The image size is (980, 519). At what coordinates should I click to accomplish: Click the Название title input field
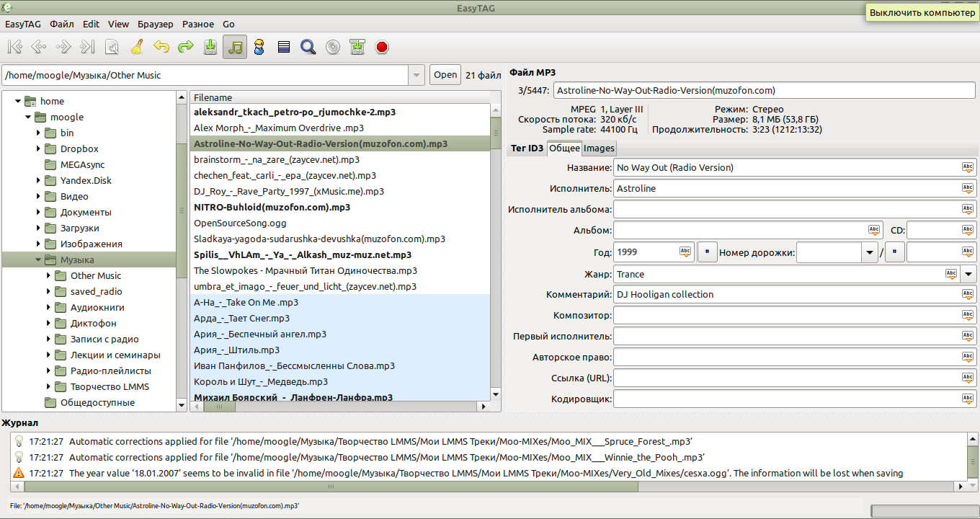pos(795,167)
